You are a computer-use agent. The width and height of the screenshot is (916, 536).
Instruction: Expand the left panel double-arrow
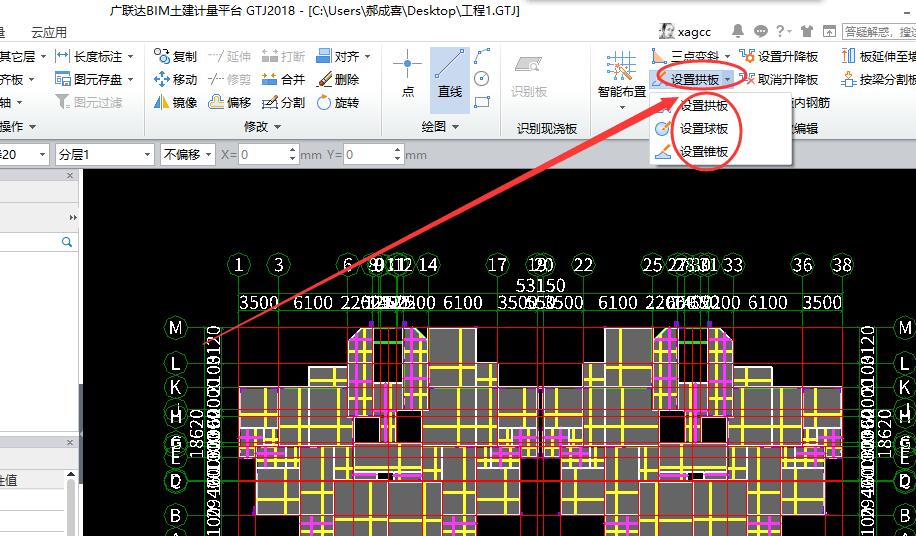[72, 217]
